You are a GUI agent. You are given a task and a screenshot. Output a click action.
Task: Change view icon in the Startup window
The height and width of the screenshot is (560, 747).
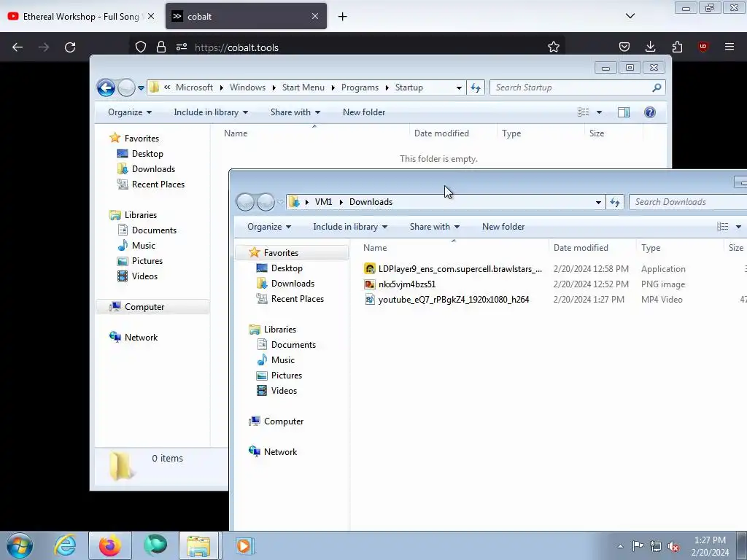[x=584, y=112]
